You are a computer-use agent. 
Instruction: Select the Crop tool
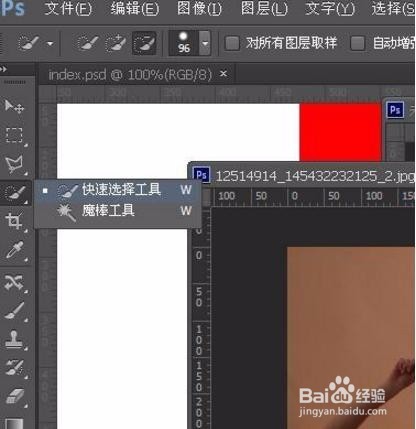coord(14,221)
